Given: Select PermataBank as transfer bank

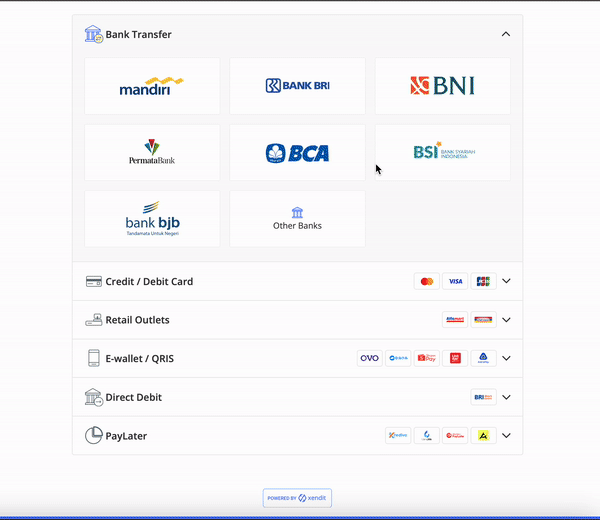Looking at the screenshot, I should click(x=152, y=152).
